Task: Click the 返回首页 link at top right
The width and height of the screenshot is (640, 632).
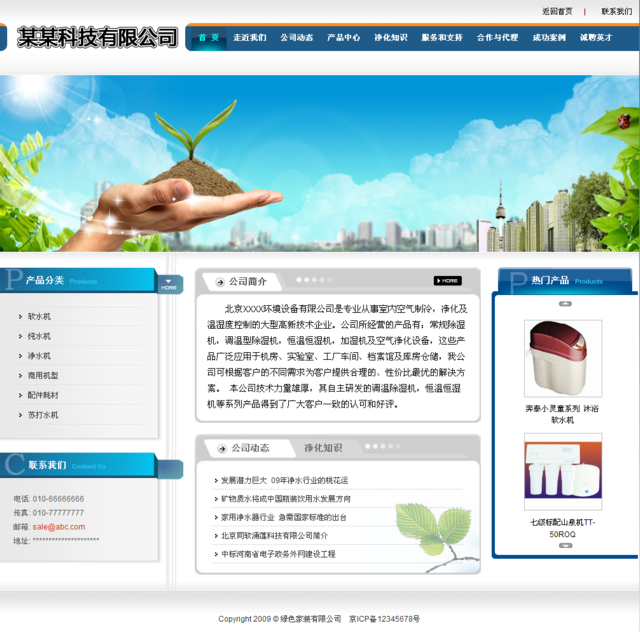Action: tap(557, 11)
